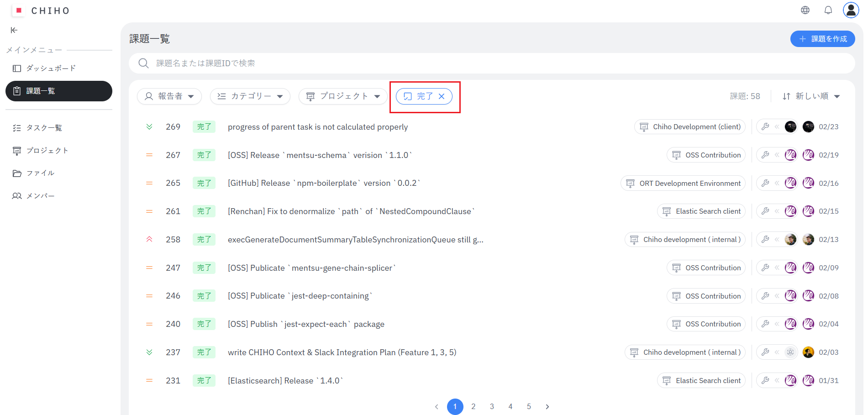Click the 完了 status badge on issue 265
This screenshot has height=415, width=868.
point(204,183)
